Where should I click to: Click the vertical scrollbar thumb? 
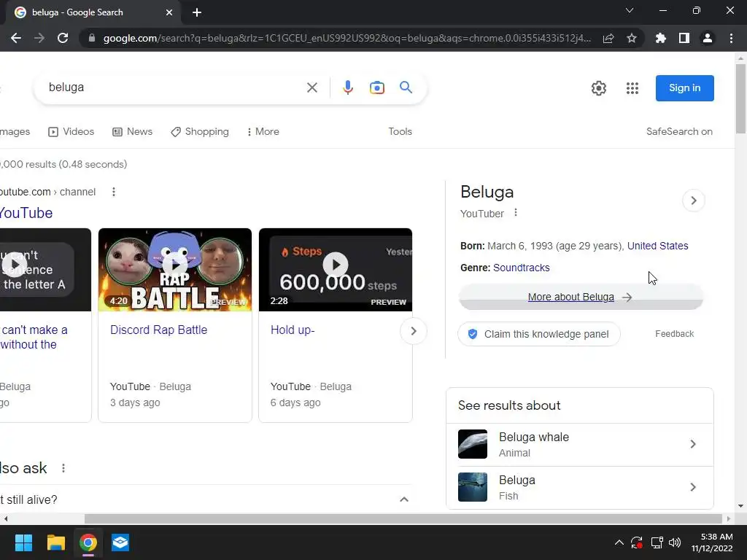[x=741, y=98]
